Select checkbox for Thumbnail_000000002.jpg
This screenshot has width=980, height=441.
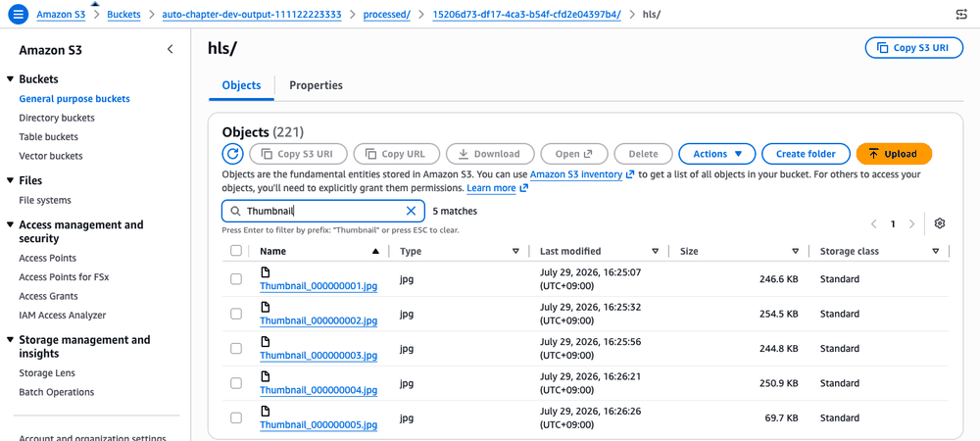(236, 314)
